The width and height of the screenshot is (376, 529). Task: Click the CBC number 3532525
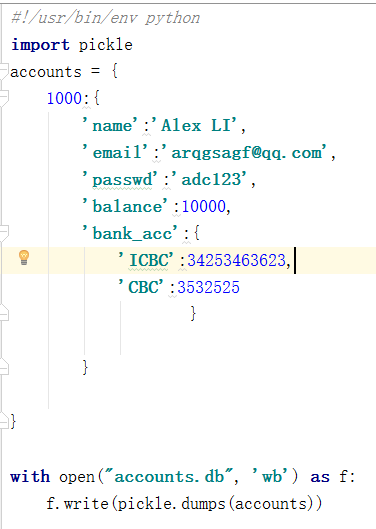(x=209, y=287)
